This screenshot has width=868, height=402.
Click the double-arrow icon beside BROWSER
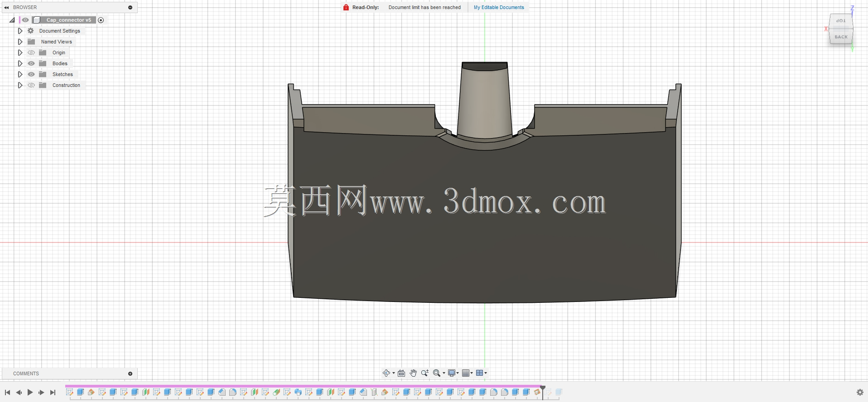(6, 7)
